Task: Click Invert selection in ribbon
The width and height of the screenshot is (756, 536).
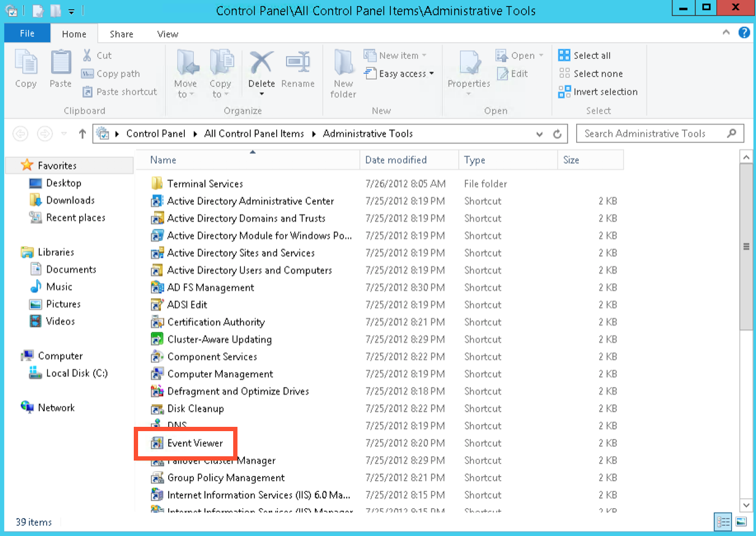Action: [x=598, y=92]
